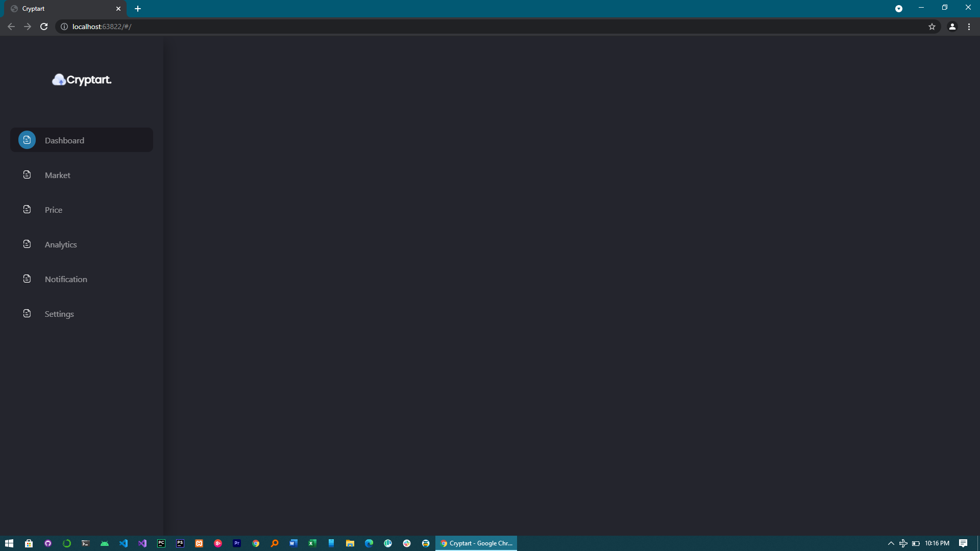Click the icon beside Market
The width and height of the screenshot is (980, 551).
pos(27,174)
